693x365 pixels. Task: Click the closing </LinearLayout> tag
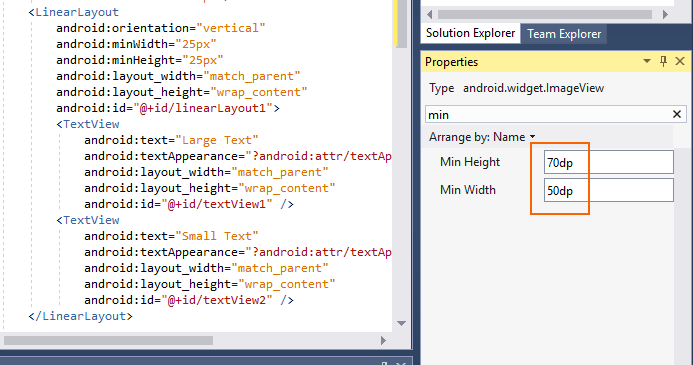[80, 316]
